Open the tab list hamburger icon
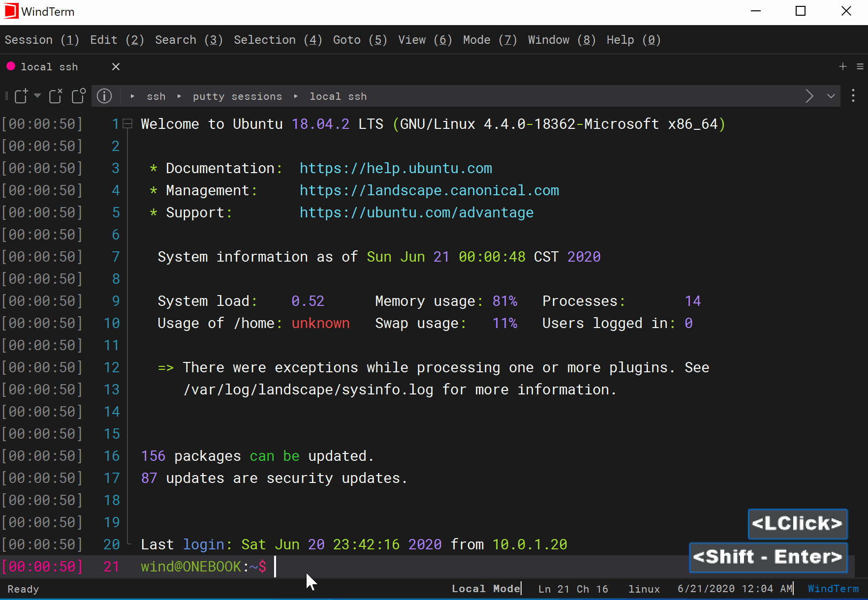868x600 pixels. [x=860, y=66]
